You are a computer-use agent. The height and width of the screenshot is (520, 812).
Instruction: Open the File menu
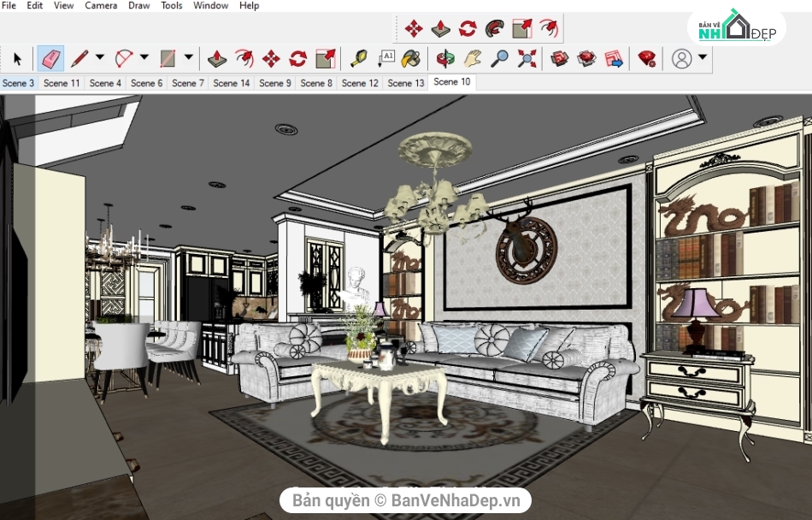pyautogui.click(x=9, y=6)
